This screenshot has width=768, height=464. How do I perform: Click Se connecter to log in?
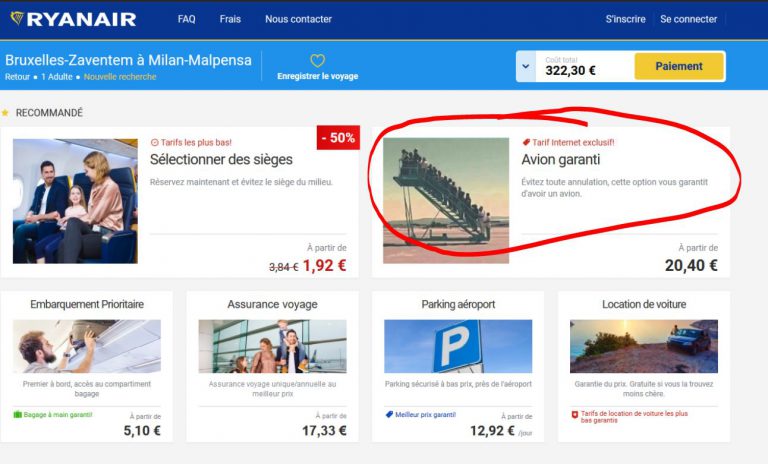click(x=688, y=19)
